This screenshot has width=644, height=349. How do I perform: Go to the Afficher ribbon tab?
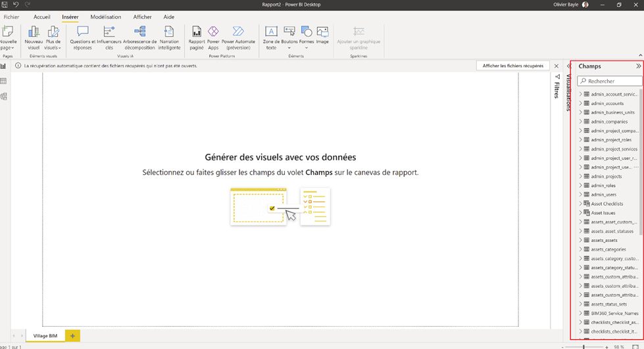click(x=142, y=17)
